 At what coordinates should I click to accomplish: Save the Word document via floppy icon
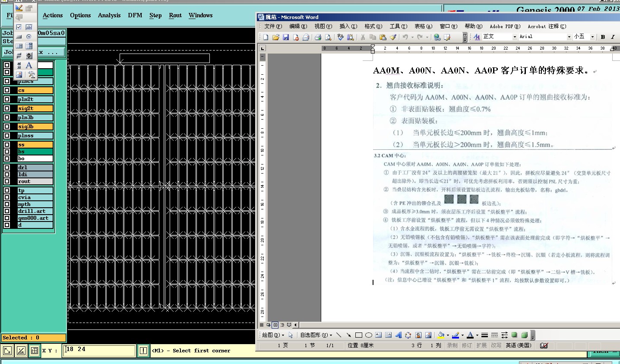(x=286, y=37)
